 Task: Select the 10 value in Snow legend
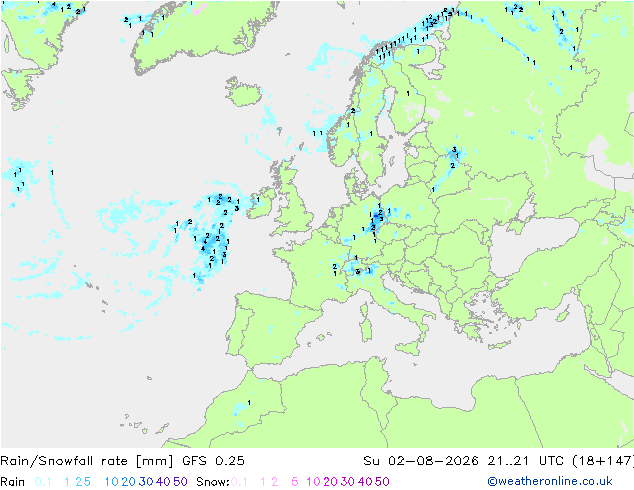[x=313, y=482]
